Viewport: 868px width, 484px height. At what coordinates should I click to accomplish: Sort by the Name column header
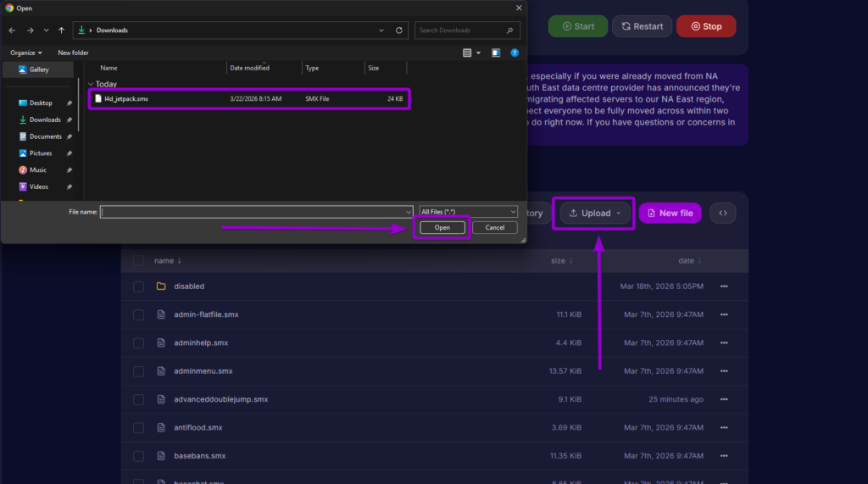[x=108, y=68]
